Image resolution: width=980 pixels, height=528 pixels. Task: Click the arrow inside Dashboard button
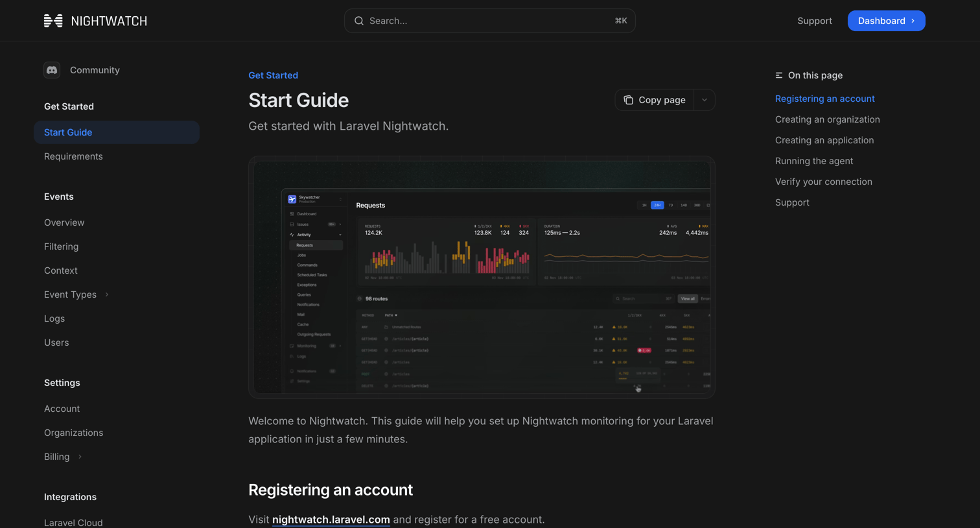pos(913,21)
